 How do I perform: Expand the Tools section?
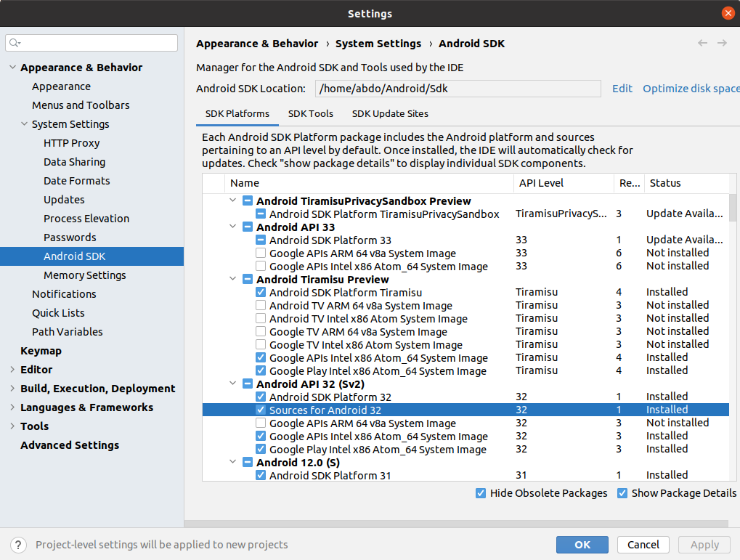pyautogui.click(x=13, y=426)
